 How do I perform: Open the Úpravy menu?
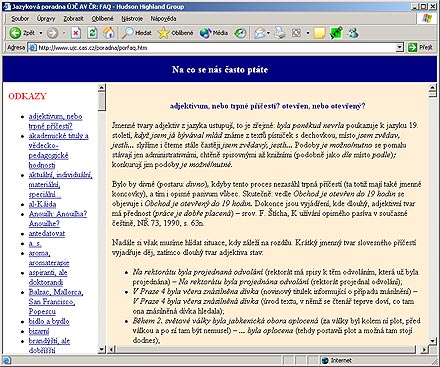[x=46, y=19]
